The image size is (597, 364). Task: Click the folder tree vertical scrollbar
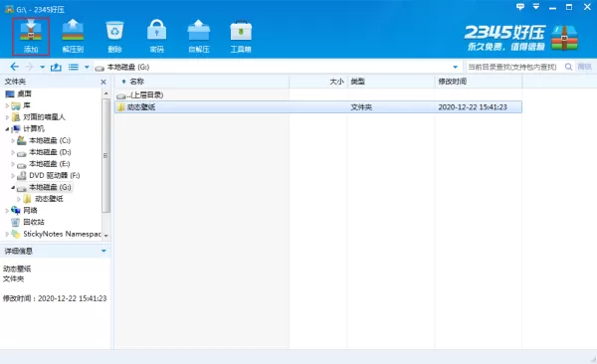[105, 155]
